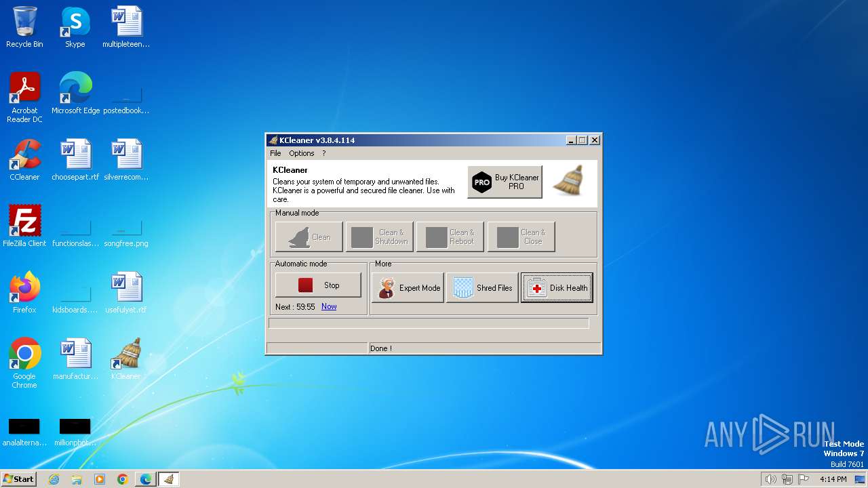The image size is (868, 488).
Task: Click the network tray icon
Action: click(x=787, y=479)
